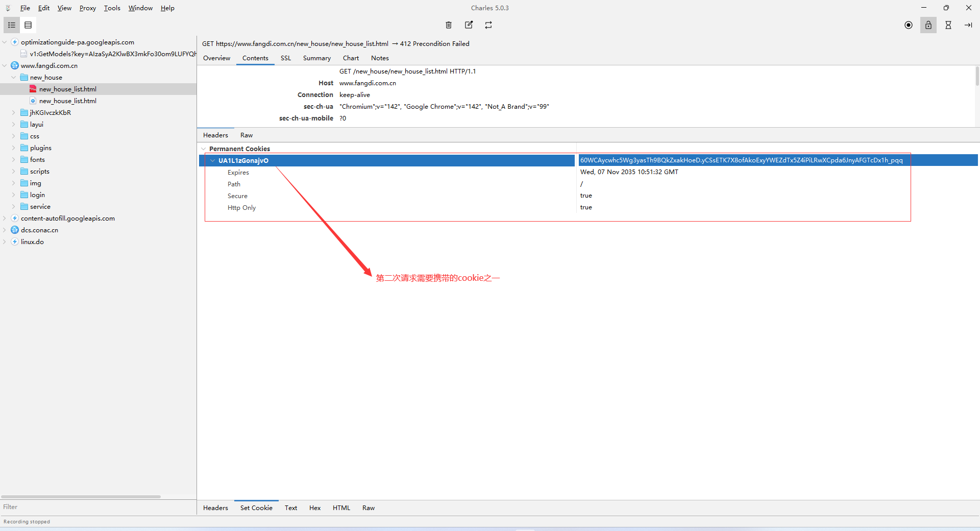
Task: Open the response Headers tab at bottom
Action: click(x=215, y=508)
